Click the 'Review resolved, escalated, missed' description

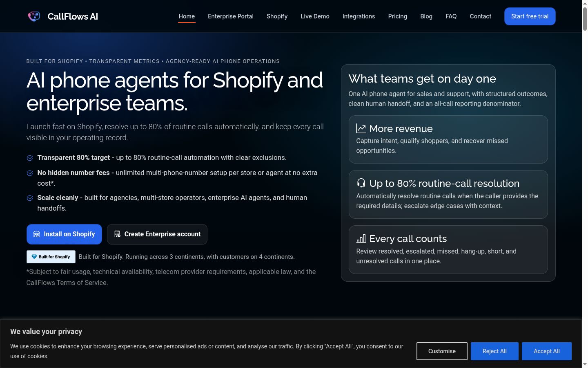[x=436, y=256]
